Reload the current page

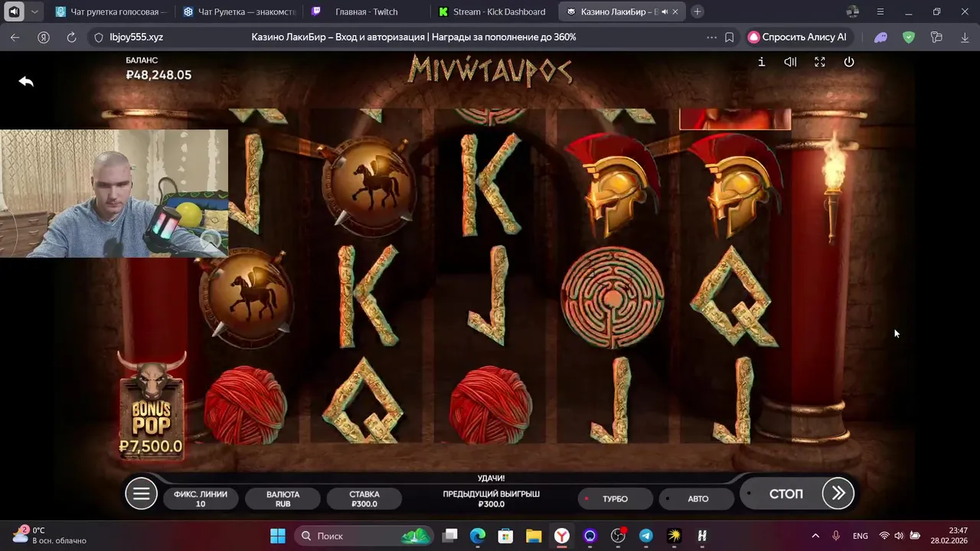[x=71, y=37]
